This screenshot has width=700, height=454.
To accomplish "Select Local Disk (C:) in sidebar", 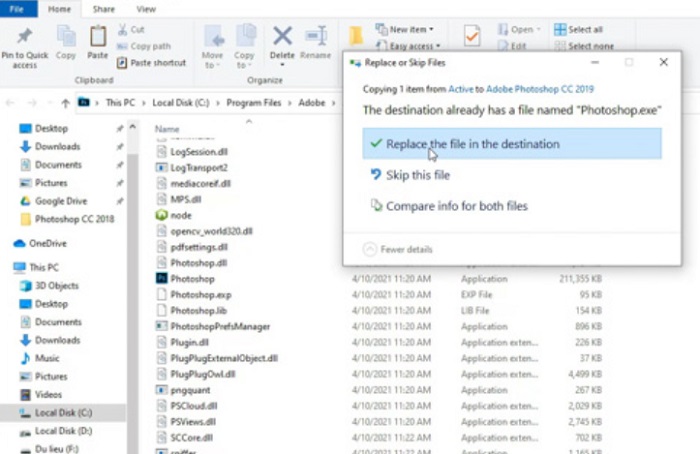I will (x=62, y=412).
